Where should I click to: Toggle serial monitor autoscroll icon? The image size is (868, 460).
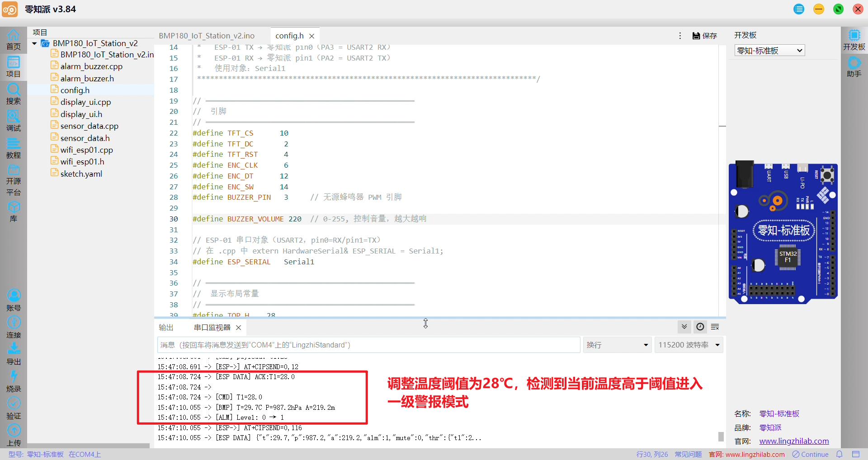(x=684, y=327)
